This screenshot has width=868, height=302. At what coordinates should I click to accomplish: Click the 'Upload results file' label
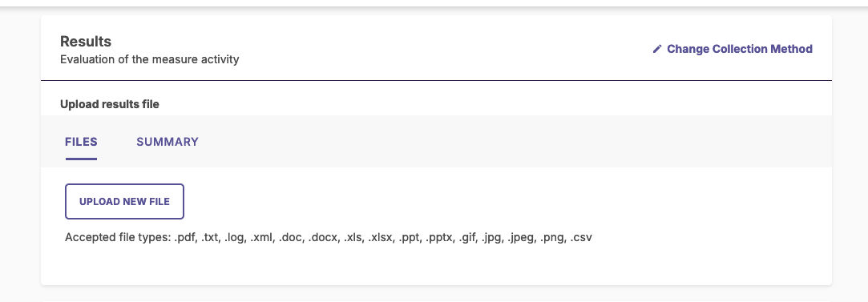pos(110,104)
